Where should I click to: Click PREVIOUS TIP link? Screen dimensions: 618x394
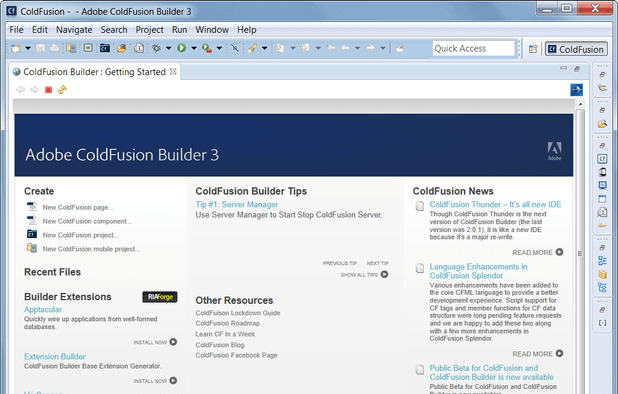(x=340, y=263)
